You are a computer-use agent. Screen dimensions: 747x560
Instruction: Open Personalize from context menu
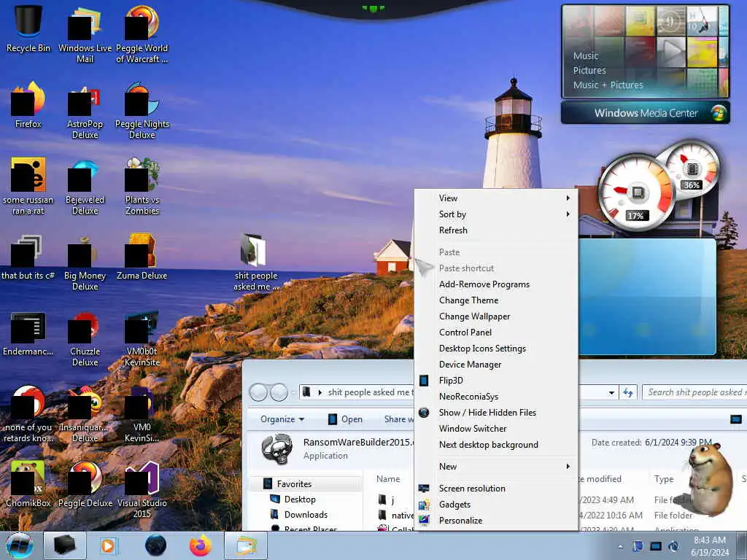point(496,521)
